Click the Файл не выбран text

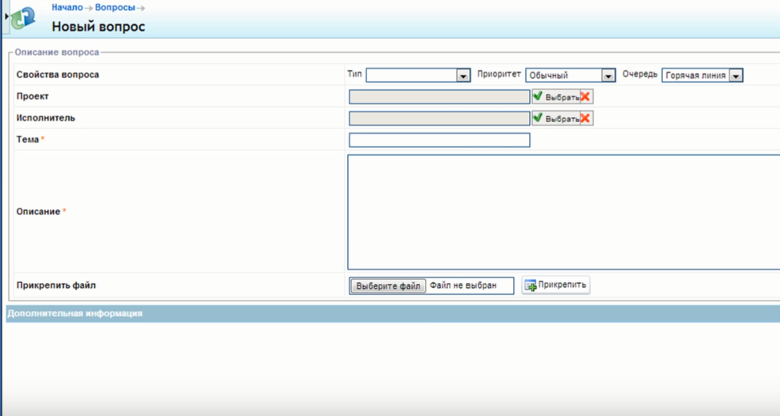[463, 285]
